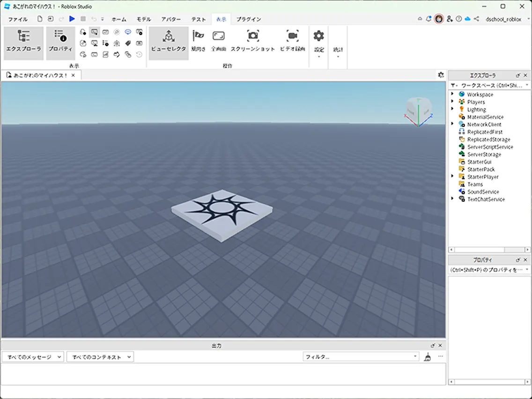Image resolution: width=532 pixels, height=399 pixels.
Task: Open the すべてのメッセージ dropdown
Action: [x=33, y=357]
